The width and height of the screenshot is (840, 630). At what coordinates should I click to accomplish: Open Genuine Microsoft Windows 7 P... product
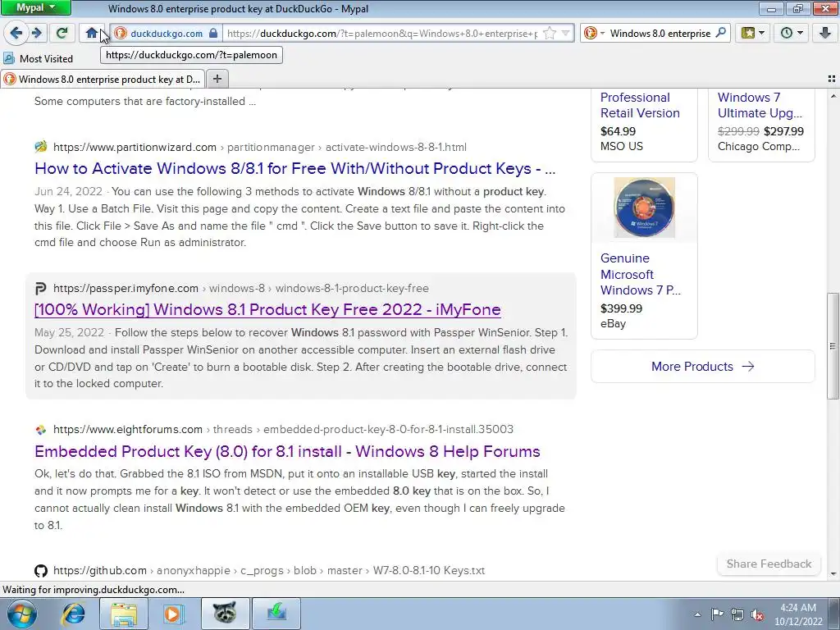pos(640,274)
